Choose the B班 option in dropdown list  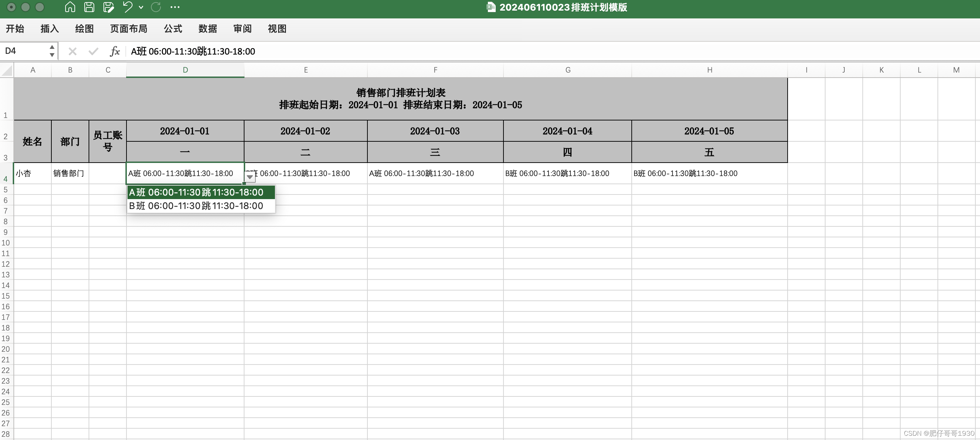point(201,206)
